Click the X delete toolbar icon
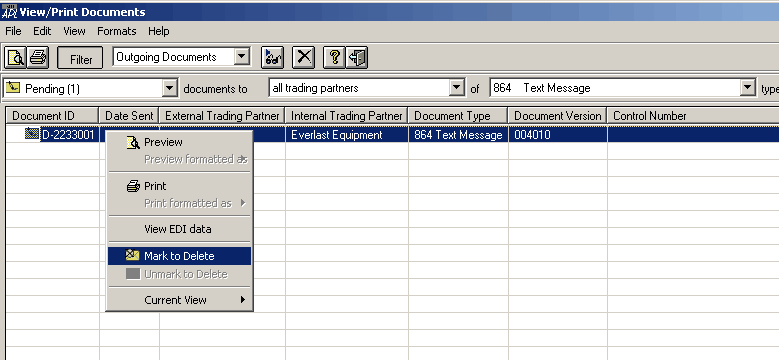Image resolution: width=779 pixels, height=360 pixels. click(303, 58)
